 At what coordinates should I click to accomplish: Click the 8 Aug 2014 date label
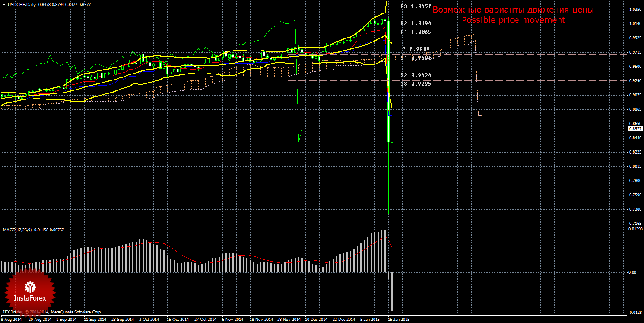(11, 320)
